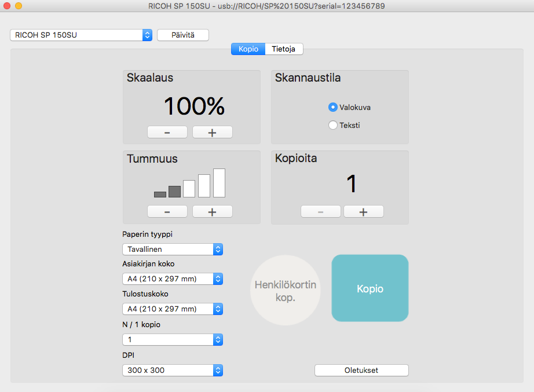Image resolution: width=534 pixels, height=392 pixels.
Task: Click the Asiakirjan koko label
Action: pos(148,264)
